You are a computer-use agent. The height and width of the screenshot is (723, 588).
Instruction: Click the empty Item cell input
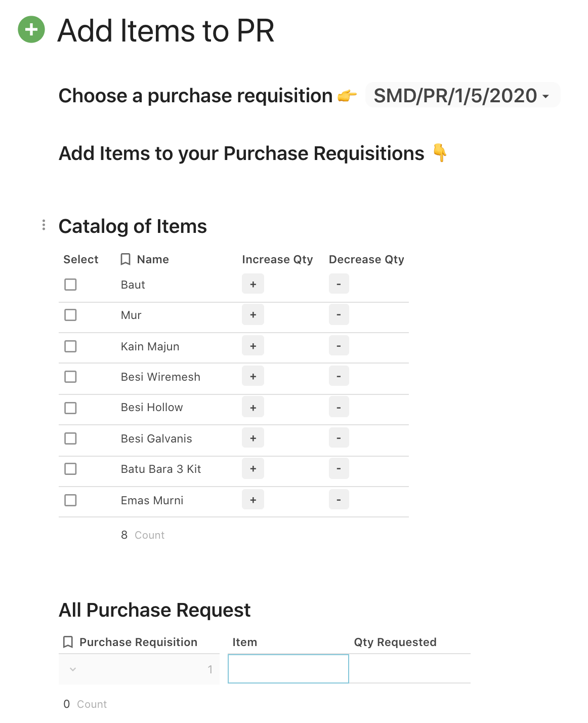(288, 669)
